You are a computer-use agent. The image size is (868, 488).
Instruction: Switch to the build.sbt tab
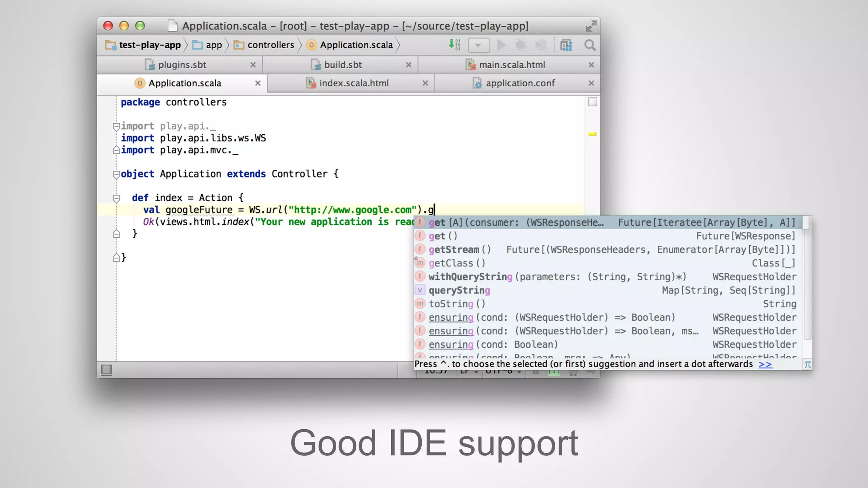(x=342, y=65)
